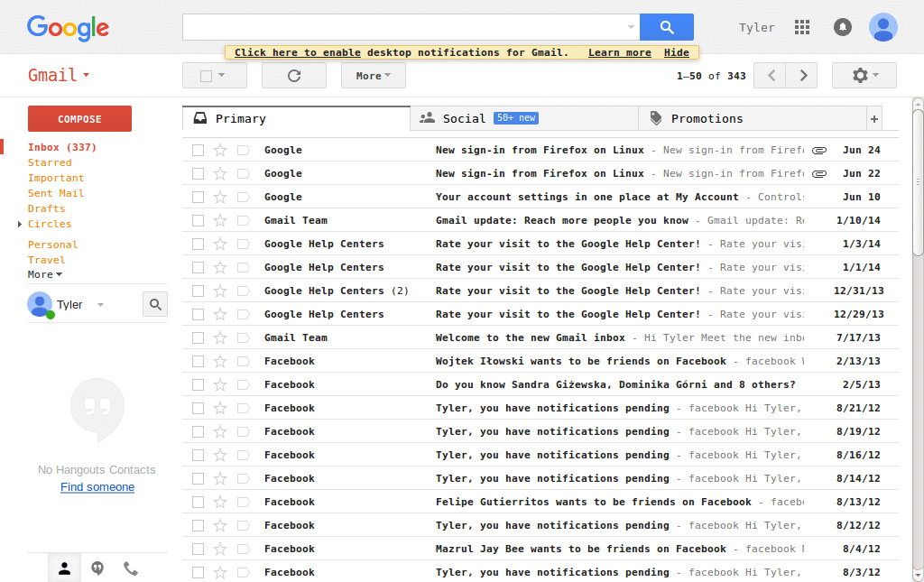Image resolution: width=924 pixels, height=582 pixels.
Task: Open the Travel label
Action: pyautogui.click(x=47, y=260)
